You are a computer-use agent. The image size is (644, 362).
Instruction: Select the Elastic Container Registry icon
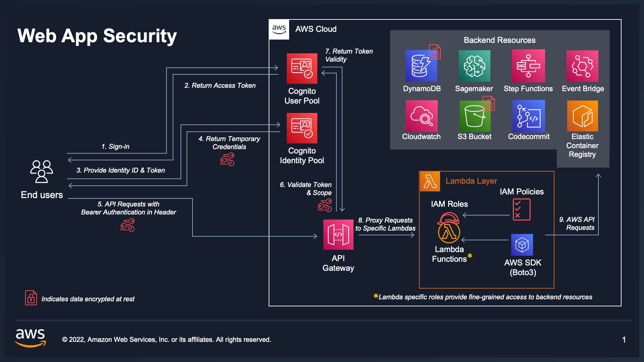point(582,116)
